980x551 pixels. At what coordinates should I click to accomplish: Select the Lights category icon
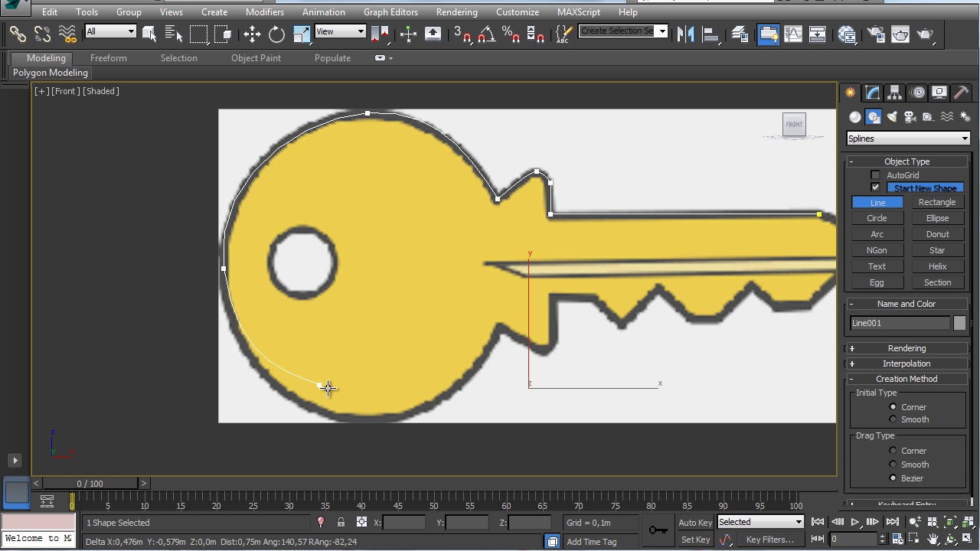point(892,117)
